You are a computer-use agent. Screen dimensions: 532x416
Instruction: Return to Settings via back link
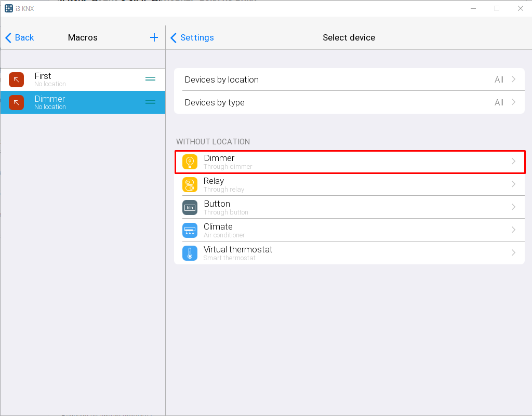192,37
